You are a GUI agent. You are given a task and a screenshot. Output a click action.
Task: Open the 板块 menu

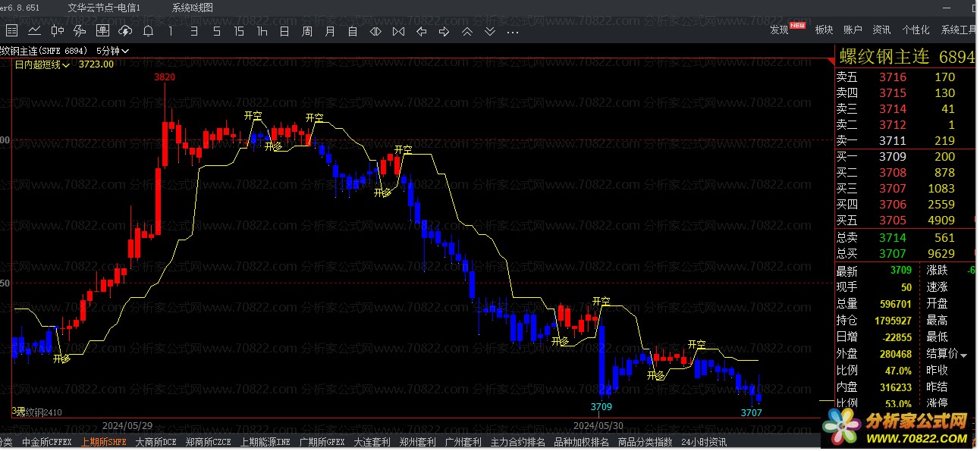825,30
